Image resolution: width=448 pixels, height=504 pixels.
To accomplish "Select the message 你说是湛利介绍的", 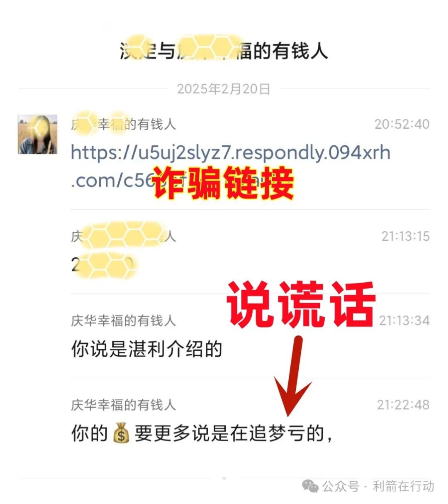I will click(x=146, y=349).
